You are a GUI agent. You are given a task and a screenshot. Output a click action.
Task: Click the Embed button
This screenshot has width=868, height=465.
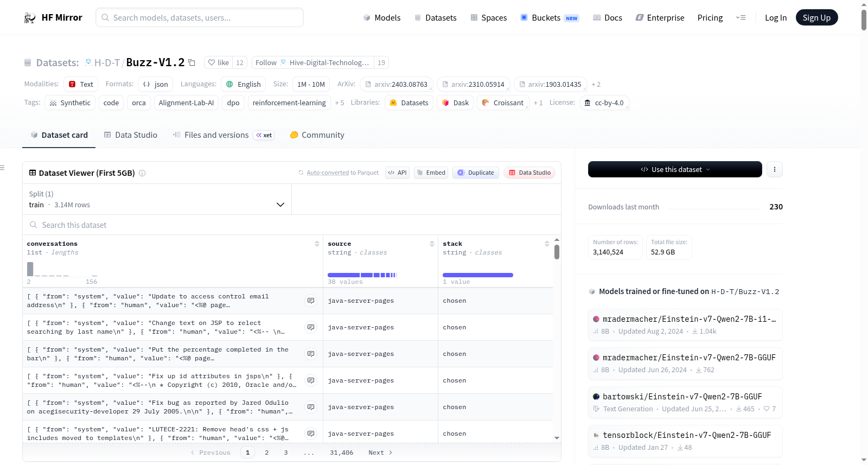pos(431,173)
